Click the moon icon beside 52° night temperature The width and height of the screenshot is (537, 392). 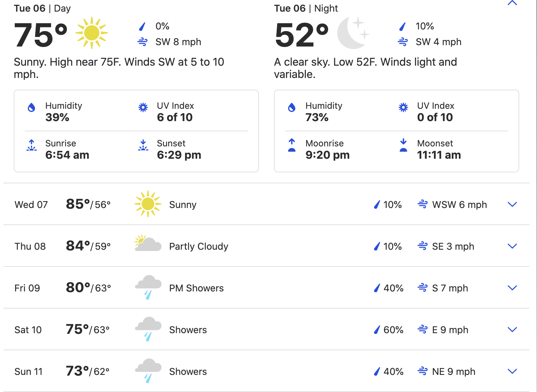353,33
